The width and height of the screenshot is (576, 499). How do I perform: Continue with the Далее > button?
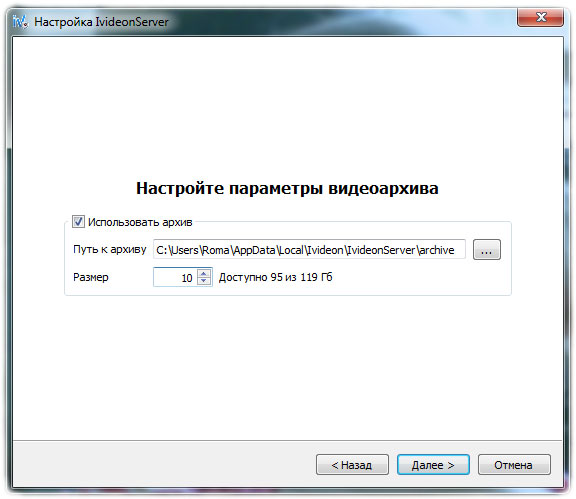click(x=433, y=465)
